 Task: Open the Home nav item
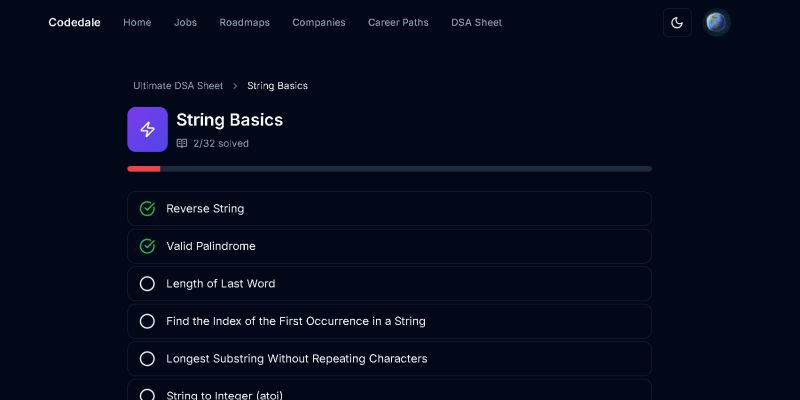(137, 22)
